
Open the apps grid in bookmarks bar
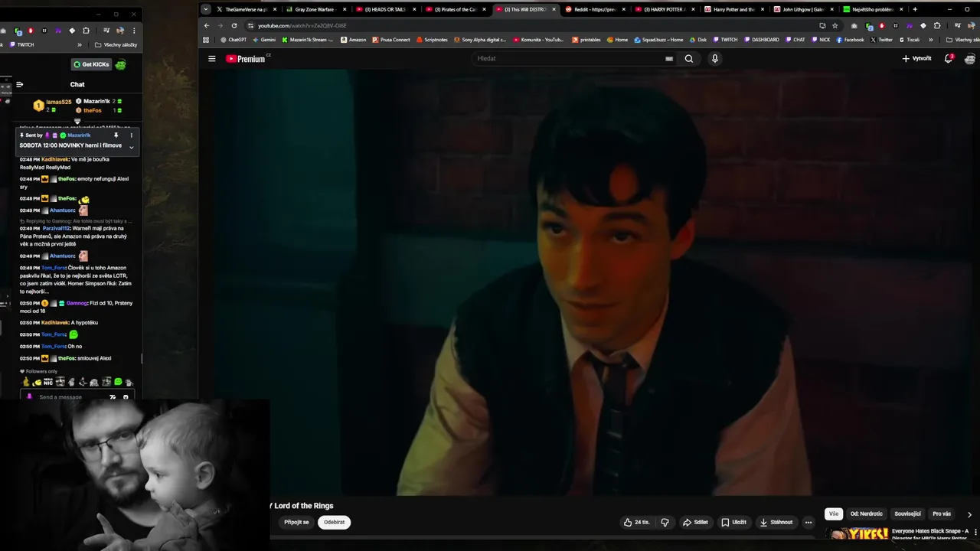[x=206, y=40]
